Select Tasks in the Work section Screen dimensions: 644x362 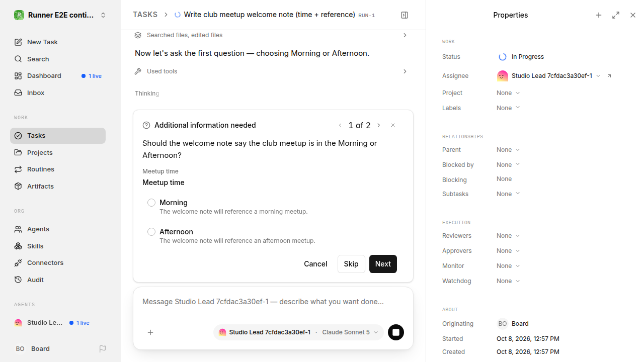tap(58, 136)
